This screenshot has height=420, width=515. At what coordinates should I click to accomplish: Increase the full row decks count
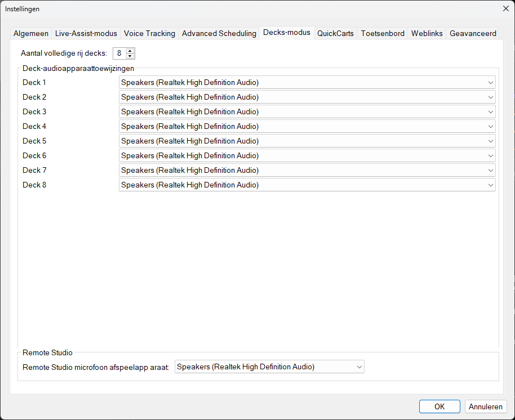pyautogui.click(x=130, y=51)
